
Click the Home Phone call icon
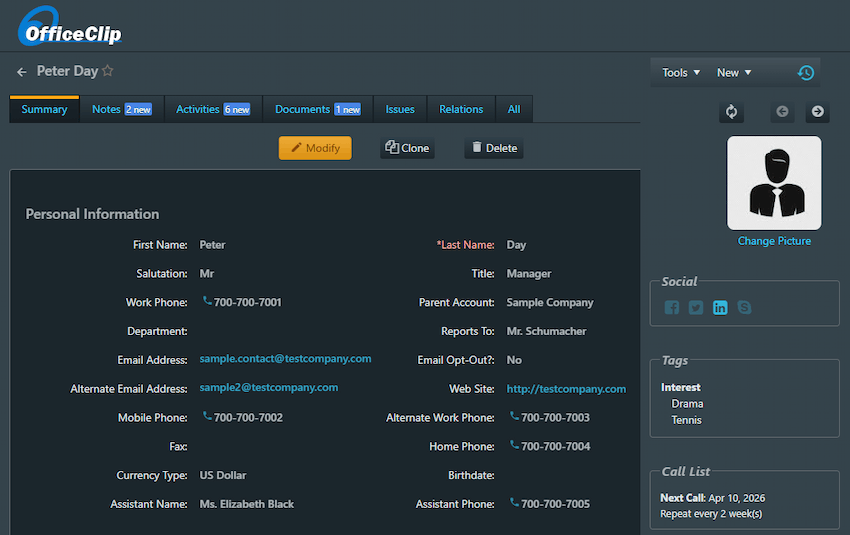tap(514, 445)
